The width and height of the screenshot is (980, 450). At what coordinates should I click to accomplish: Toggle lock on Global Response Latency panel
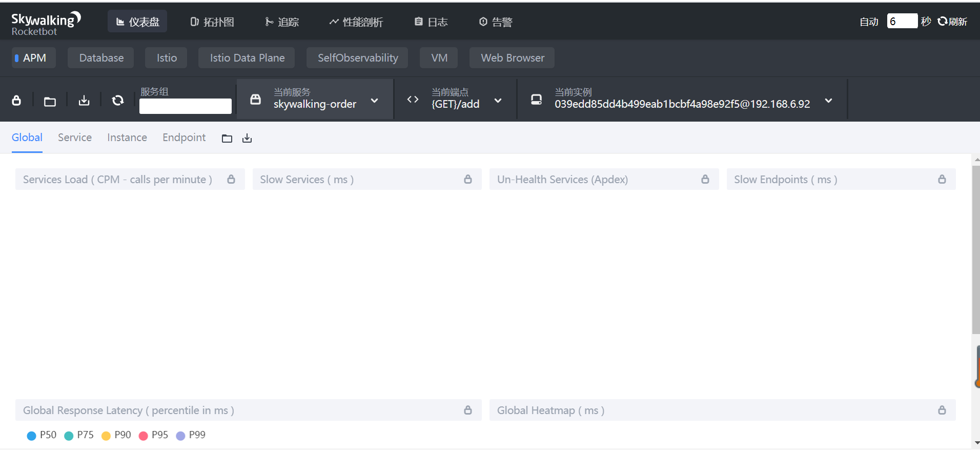pyautogui.click(x=468, y=410)
